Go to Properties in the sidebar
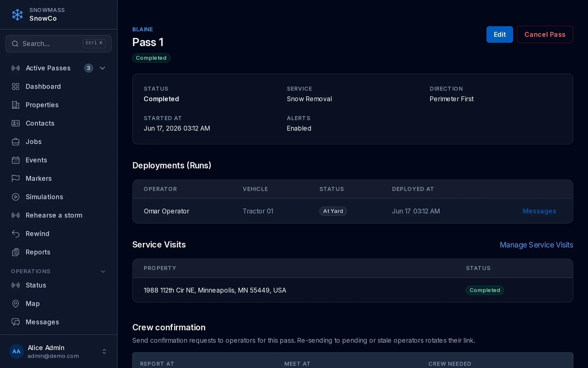 tap(59, 105)
